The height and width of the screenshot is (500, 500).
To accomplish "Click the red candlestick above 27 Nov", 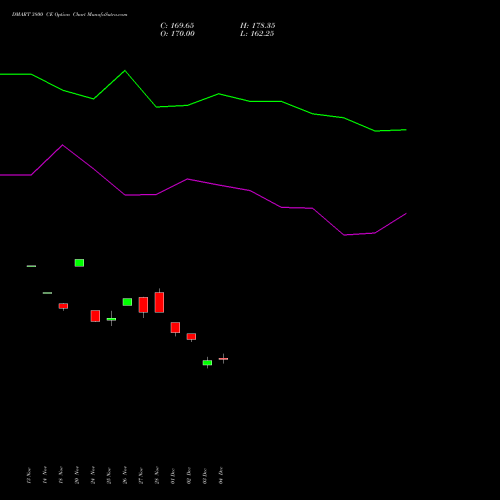I will click(143, 305).
